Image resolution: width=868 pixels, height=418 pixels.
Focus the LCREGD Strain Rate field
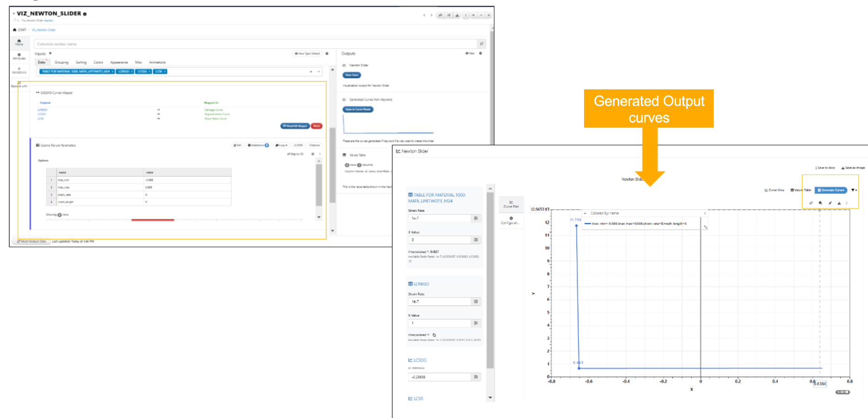[440, 301]
